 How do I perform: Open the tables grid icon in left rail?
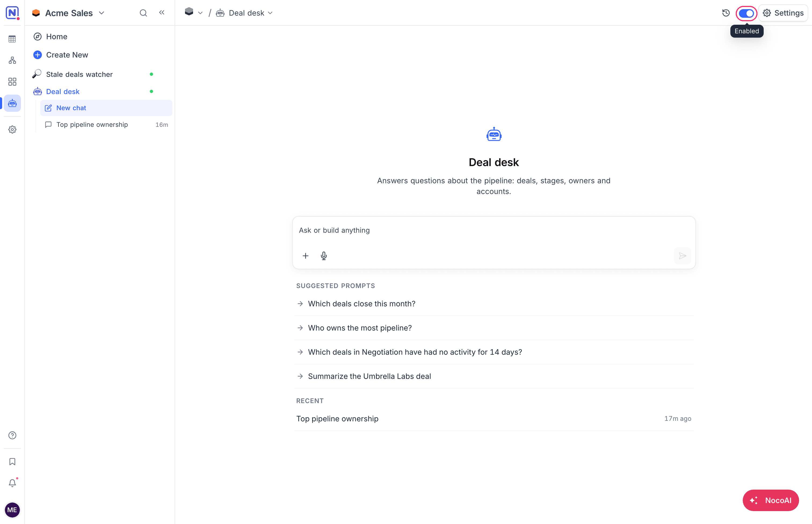point(12,39)
